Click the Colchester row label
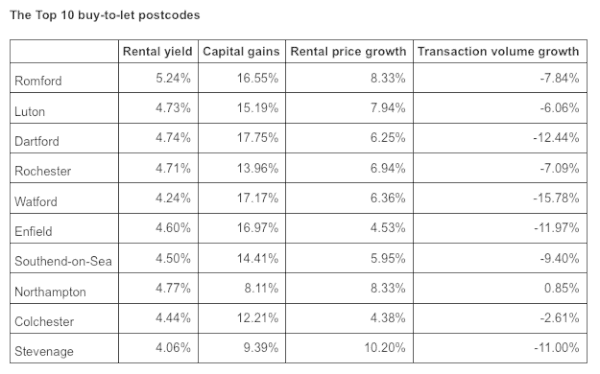This screenshot has height=374, width=600. click(44, 322)
